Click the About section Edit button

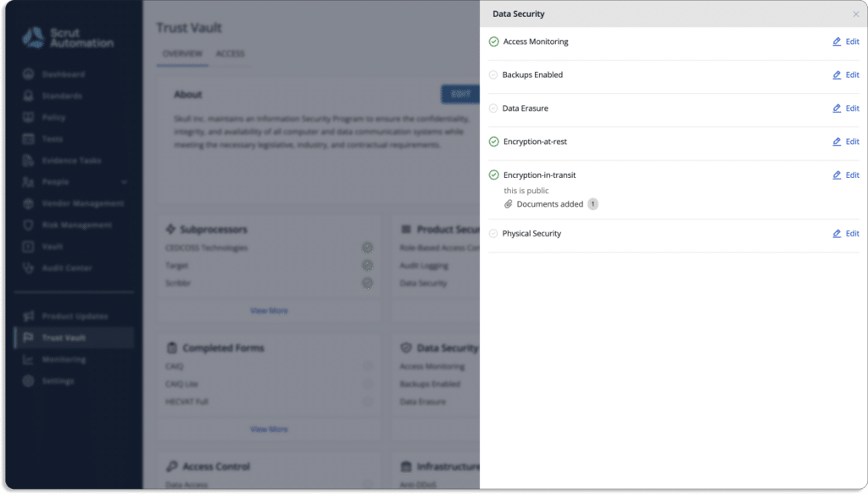[x=460, y=94]
